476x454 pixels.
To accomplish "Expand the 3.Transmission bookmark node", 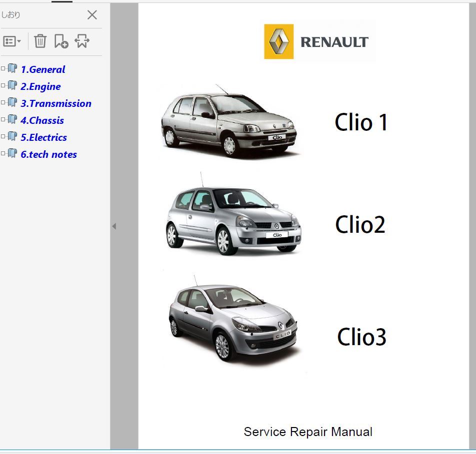I will pyautogui.click(x=3, y=103).
